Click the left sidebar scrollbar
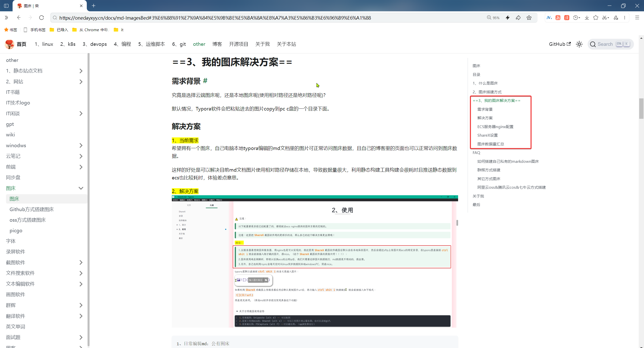Image resolution: width=644 pixels, height=348 pixels. click(x=88, y=200)
